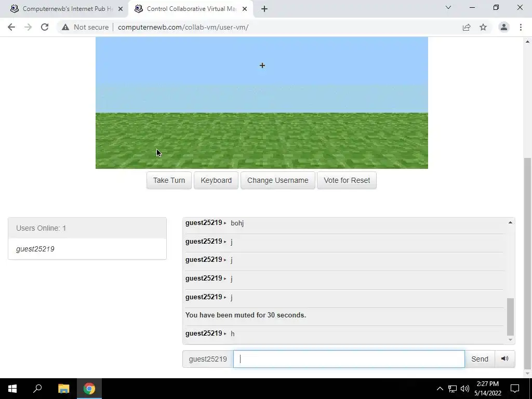Open Windows taskbar search
The width and height of the screenshot is (532, 399).
[37, 389]
